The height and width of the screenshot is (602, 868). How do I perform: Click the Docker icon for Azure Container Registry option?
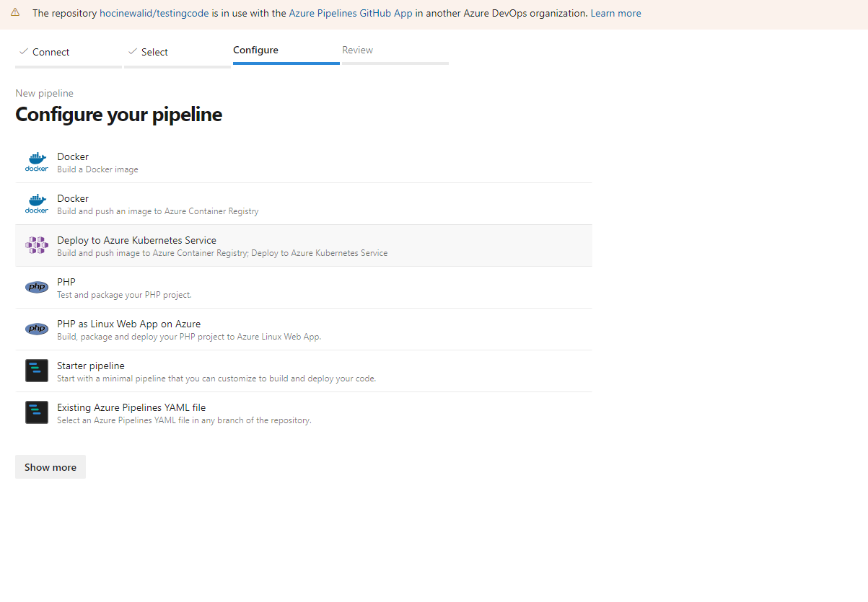tap(37, 204)
